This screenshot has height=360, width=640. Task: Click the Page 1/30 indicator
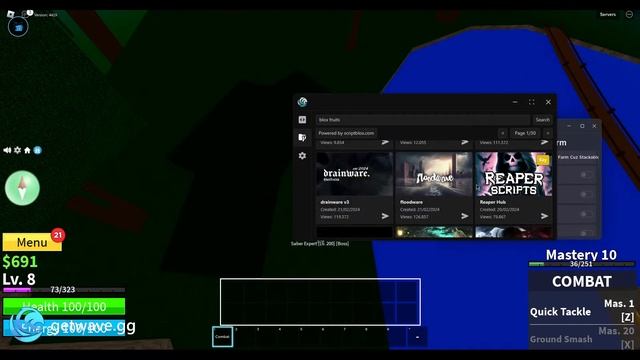525,133
